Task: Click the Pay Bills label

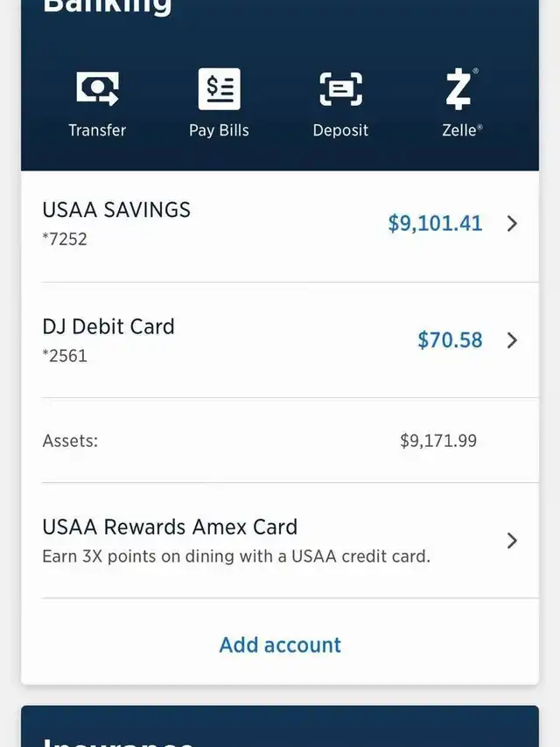Action: point(219,130)
